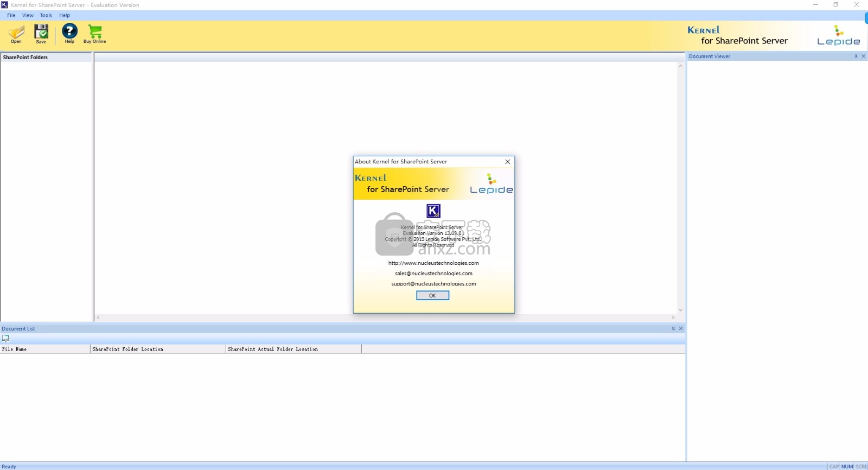Click the NUM indicator in status bar
This screenshot has height=470, width=868.
pyautogui.click(x=847, y=466)
